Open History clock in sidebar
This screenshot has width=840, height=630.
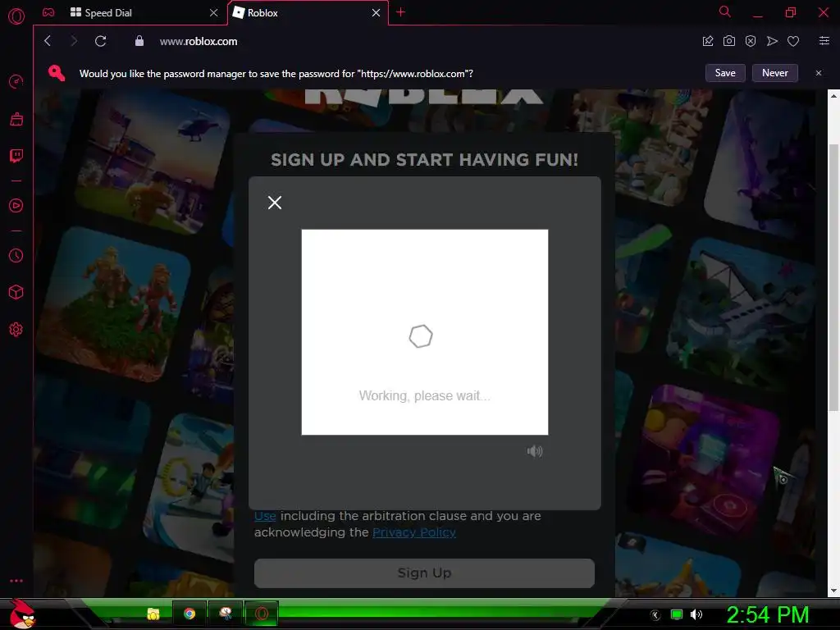click(16, 256)
